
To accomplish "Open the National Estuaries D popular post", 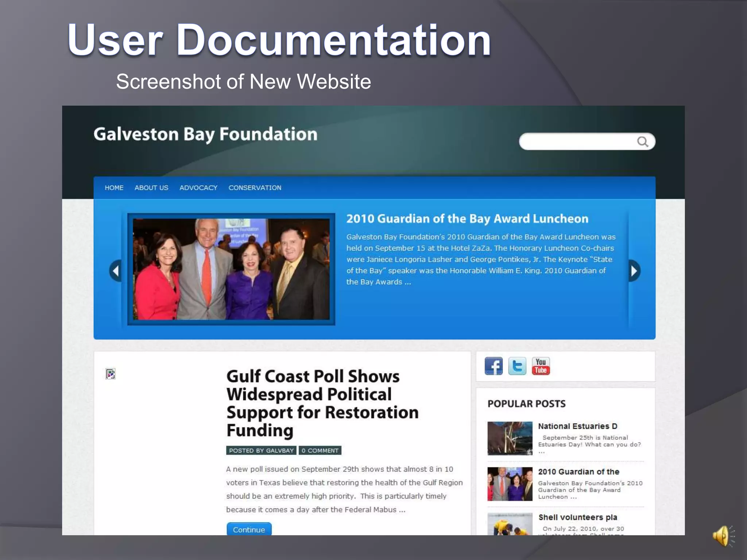I will click(x=578, y=426).
